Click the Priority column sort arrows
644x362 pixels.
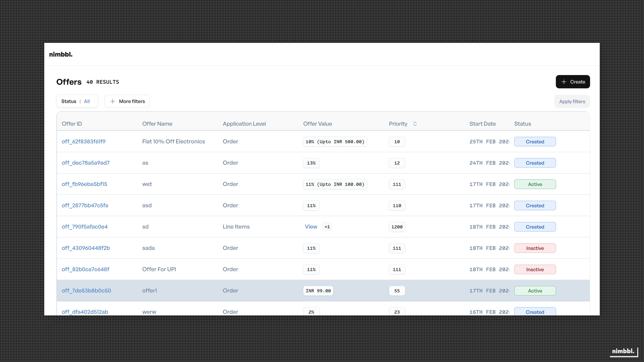pyautogui.click(x=415, y=124)
